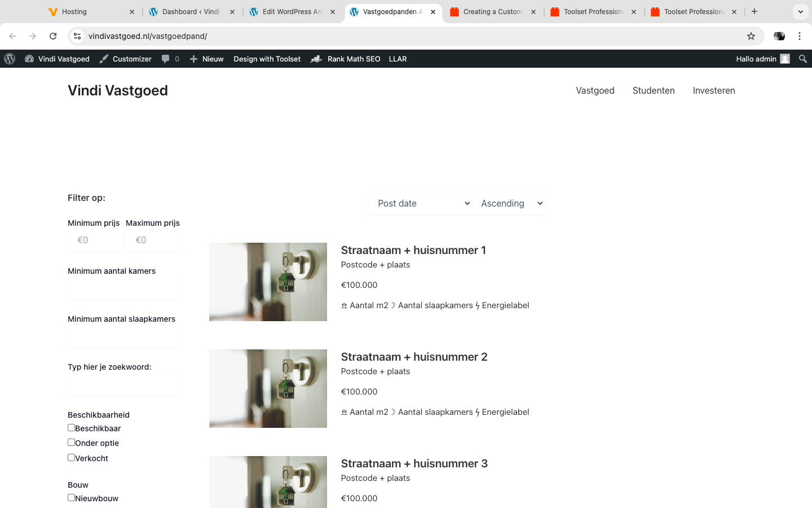Enable the Nieuwbouw checkbox under Bouw
This screenshot has width=812, height=508.
point(71,498)
